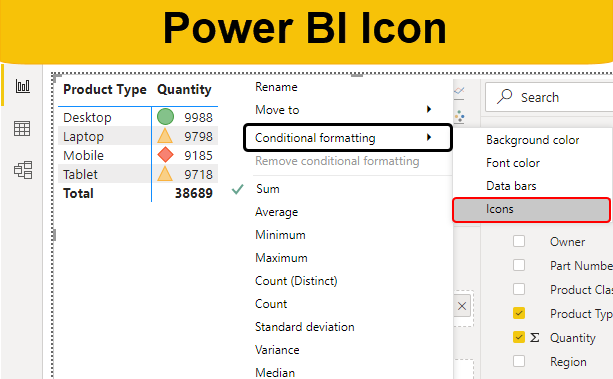Viewport: 613px width, 379px height.
Task: Uncheck the Quantity field checkbox
Action: pos(519,337)
